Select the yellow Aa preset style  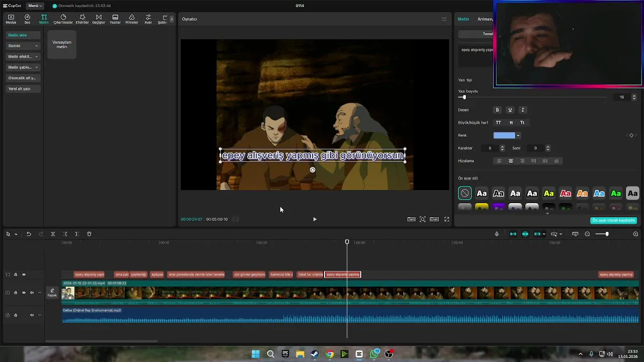click(x=549, y=193)
